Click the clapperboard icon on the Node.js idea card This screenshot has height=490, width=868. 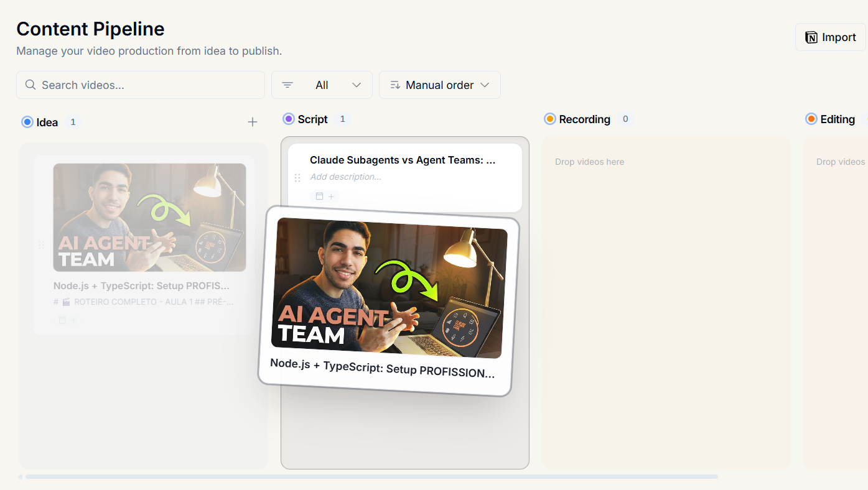pos(65,302)
